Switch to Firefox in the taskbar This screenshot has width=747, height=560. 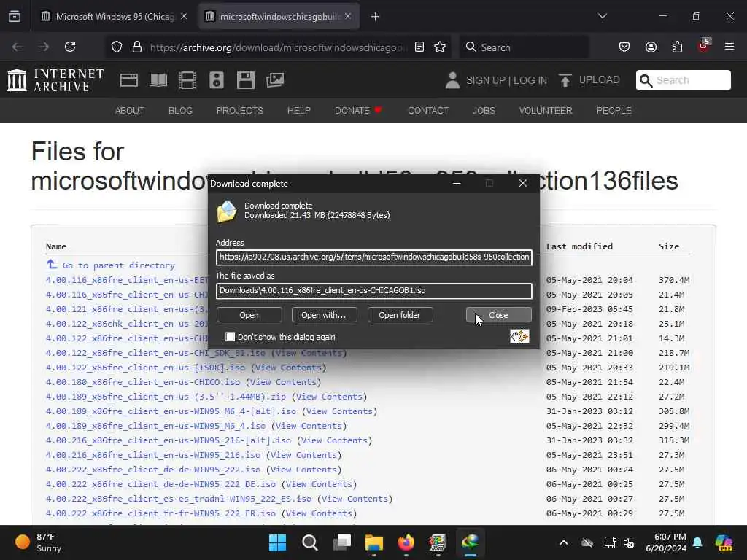(x=406, y=542)
